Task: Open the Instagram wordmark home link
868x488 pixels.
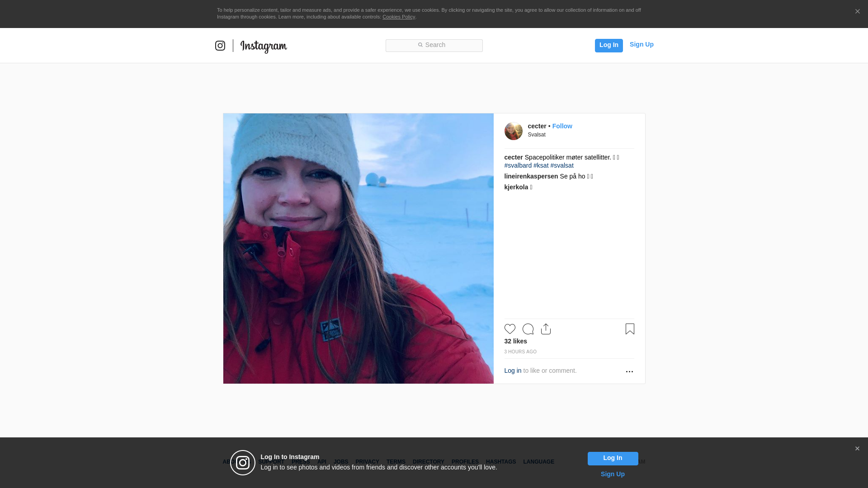Action: coord(264,47)
